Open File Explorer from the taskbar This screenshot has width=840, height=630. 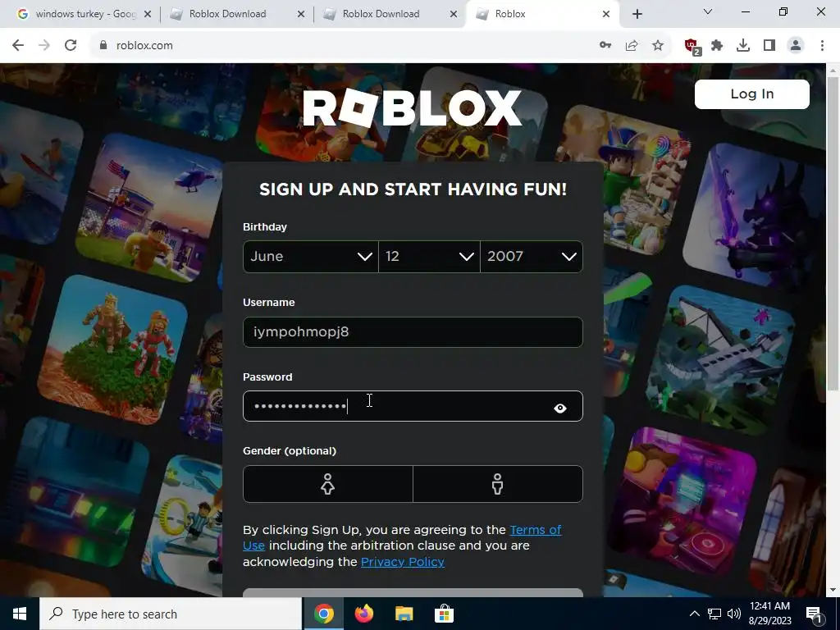coord(404,614)
